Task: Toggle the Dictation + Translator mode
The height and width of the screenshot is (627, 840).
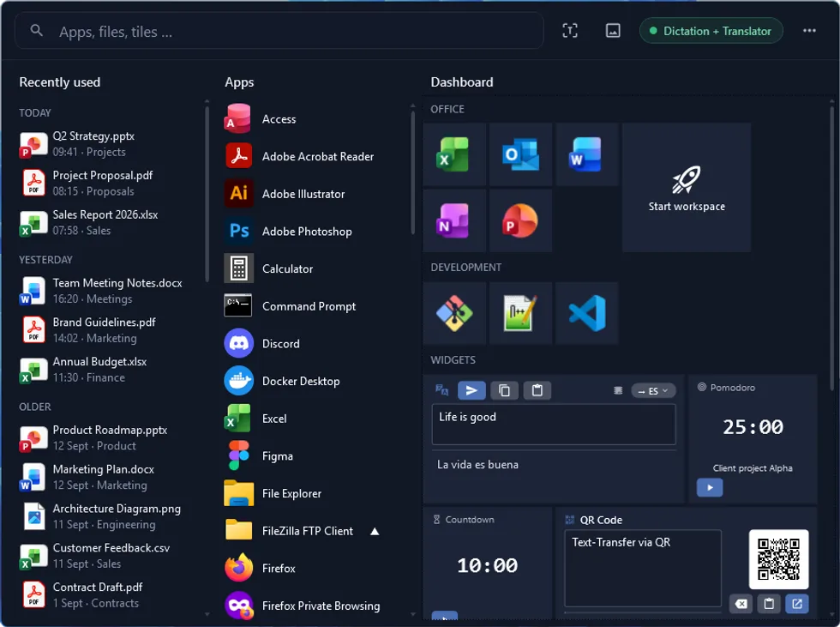Action: (711, 31)
